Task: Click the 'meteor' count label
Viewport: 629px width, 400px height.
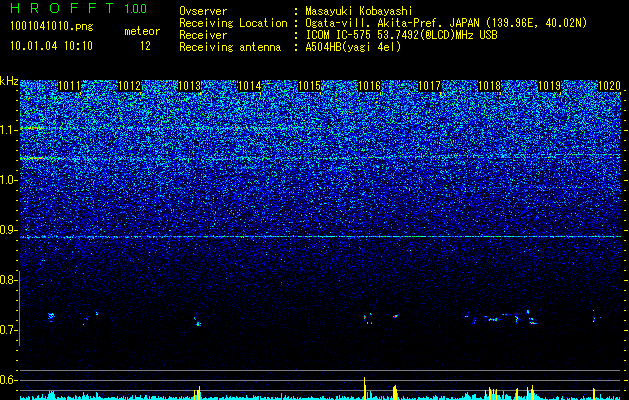Action: tap(142, 31)
